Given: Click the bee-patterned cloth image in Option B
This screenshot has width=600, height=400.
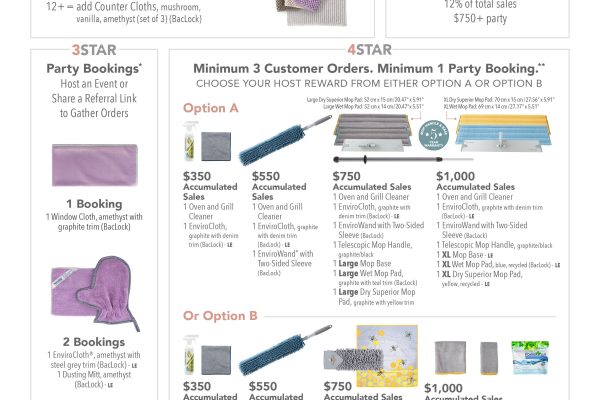Looking at the screenshot, I should coord(387,356).
